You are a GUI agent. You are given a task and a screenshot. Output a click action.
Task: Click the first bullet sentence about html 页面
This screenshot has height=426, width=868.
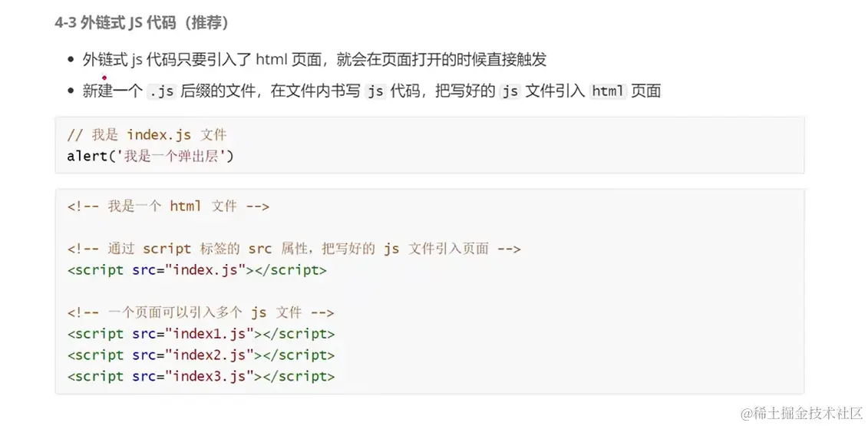(x=315, y=60)
